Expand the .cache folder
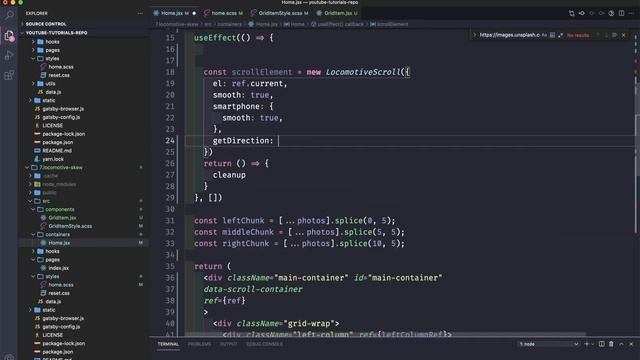 50,176
